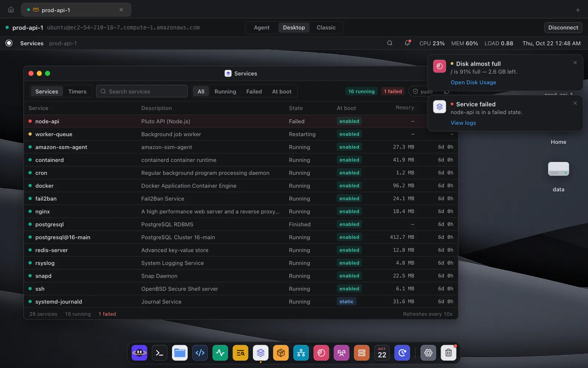Screen dimensions: 588x368
Task: Open the trash icon in the dock
Action: coord(448,353)
